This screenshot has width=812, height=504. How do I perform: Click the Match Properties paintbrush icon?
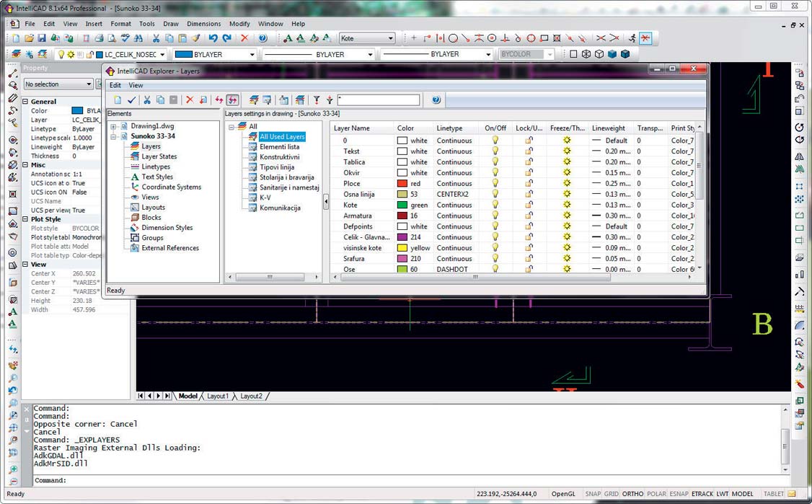click(x=195, y=38)
